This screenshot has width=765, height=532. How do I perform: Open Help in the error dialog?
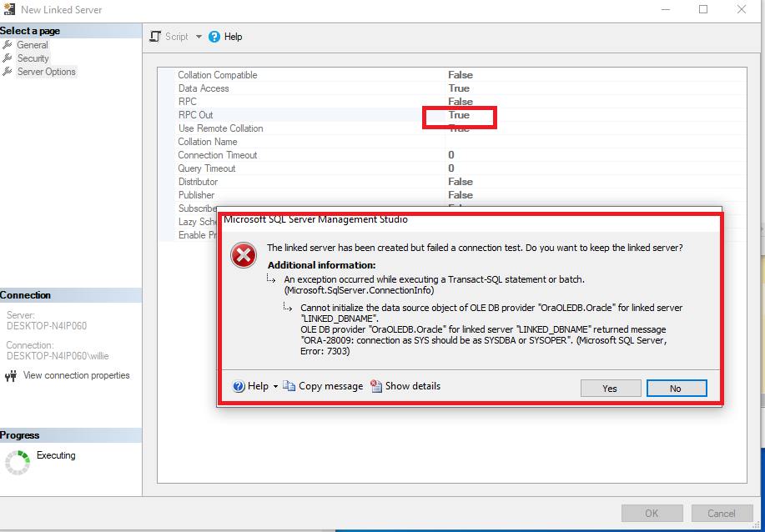pos(251,386)
